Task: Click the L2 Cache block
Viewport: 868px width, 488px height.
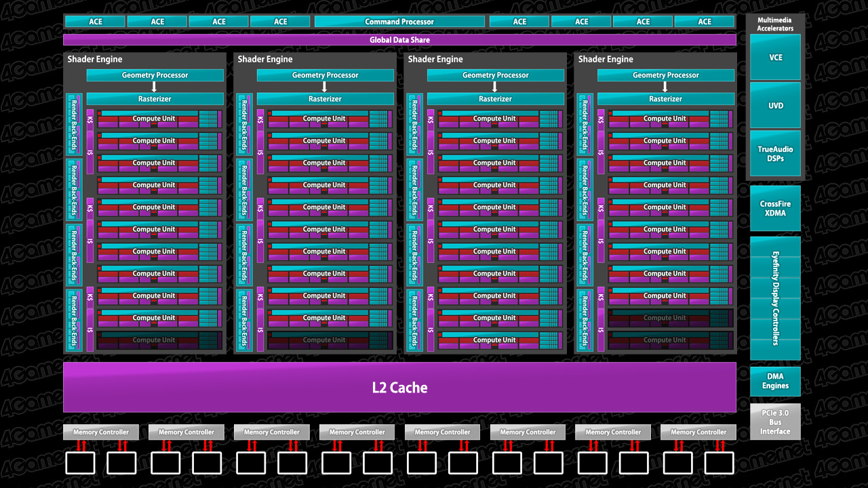Action: 399,388
